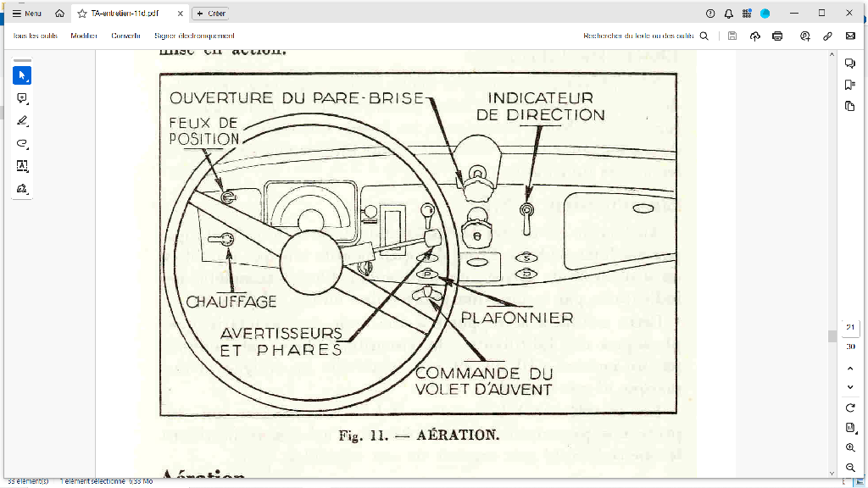Open the notifications bell
Viewport: 868px width, 488px height.
[x=728, y=14]
